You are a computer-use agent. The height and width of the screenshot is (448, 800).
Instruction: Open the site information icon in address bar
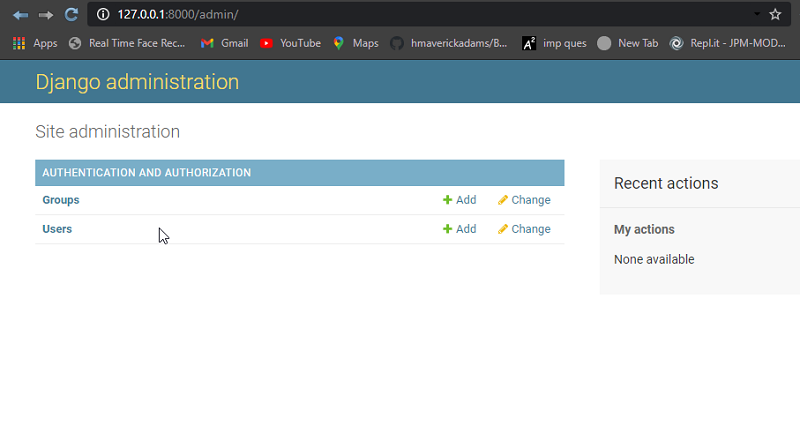103,14
